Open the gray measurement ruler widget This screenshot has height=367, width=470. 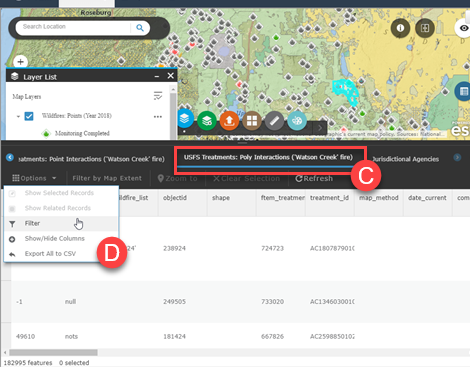coord(274,120)
